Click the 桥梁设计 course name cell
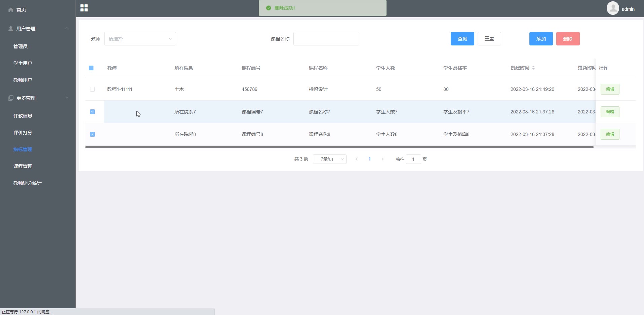 (x=318, y=89)
